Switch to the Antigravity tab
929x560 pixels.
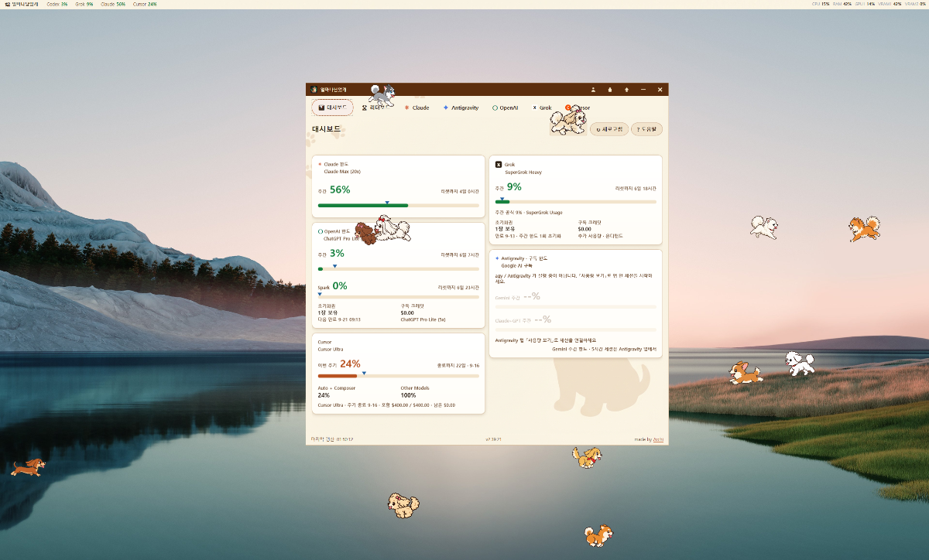pyautogui.click(x=461, y=108)
